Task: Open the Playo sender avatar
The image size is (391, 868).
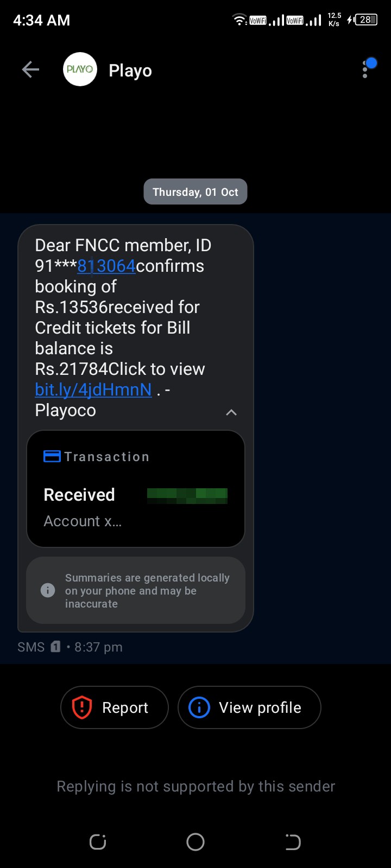Action: coord(80,69)
